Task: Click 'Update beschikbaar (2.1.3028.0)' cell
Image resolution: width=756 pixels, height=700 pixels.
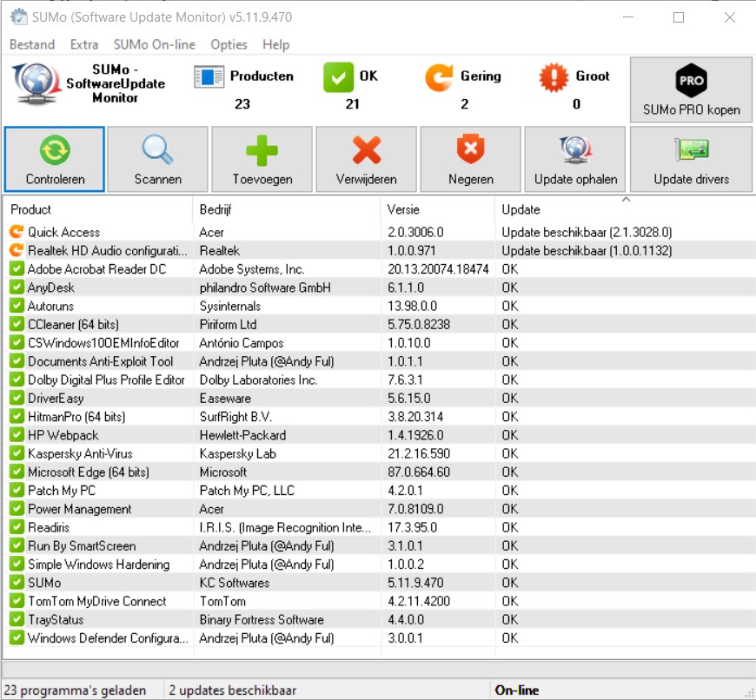Action: click(x=587, y=232)
